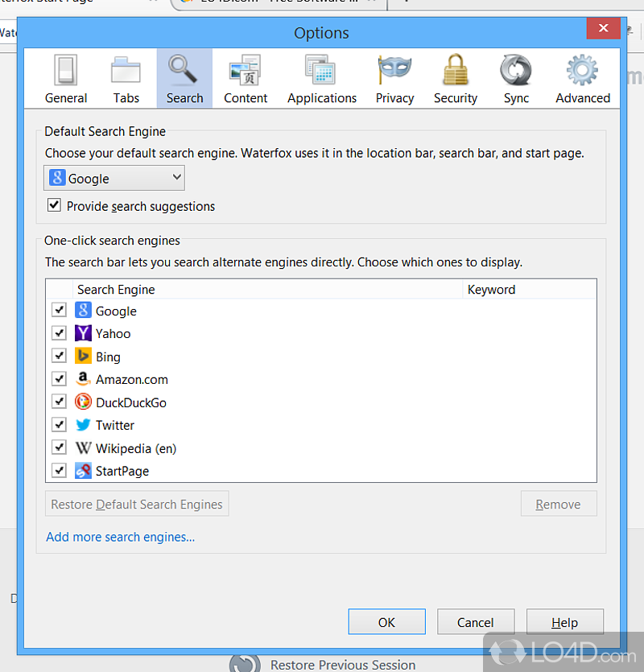
Task: Click the Google icon in engine list
Action: pyautogui.click(x=83, y=310)
